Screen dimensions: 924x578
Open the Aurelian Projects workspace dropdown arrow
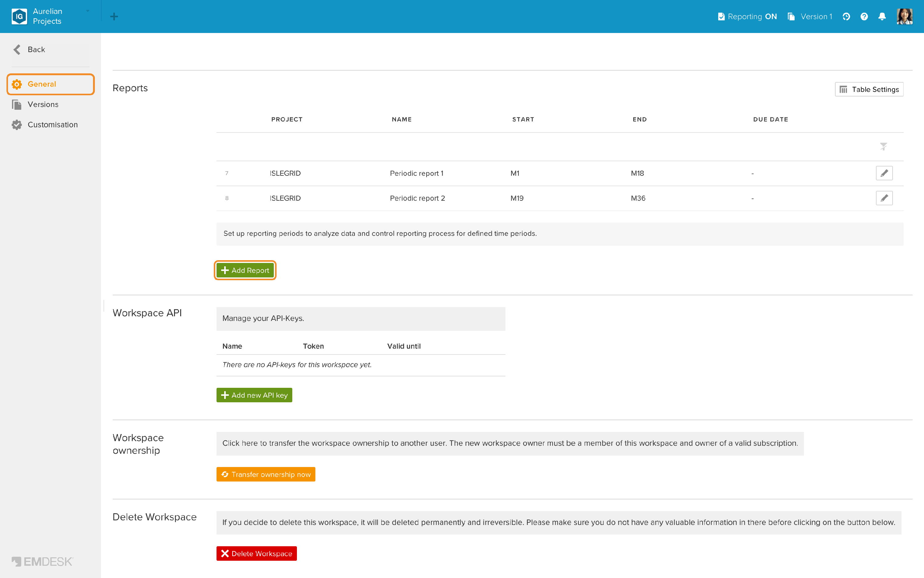point(88,11)
